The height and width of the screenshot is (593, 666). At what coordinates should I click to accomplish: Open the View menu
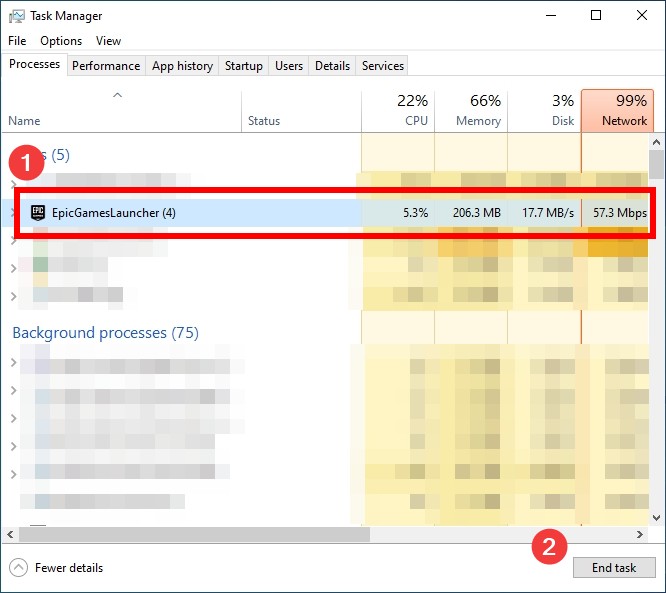tap(108, 41)
